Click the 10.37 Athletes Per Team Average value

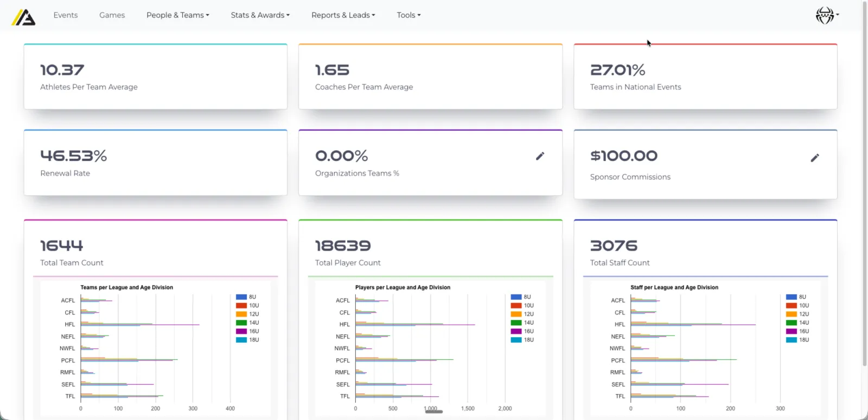[62, 70]
